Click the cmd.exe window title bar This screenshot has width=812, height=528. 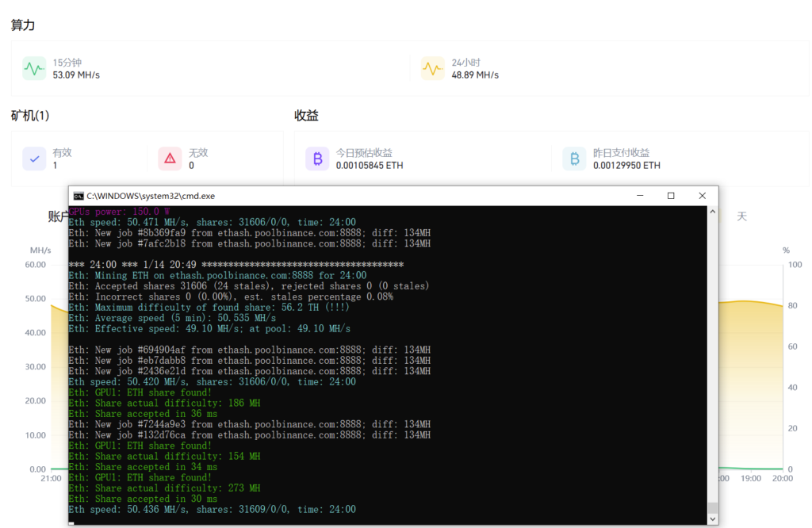click(357, 196)
